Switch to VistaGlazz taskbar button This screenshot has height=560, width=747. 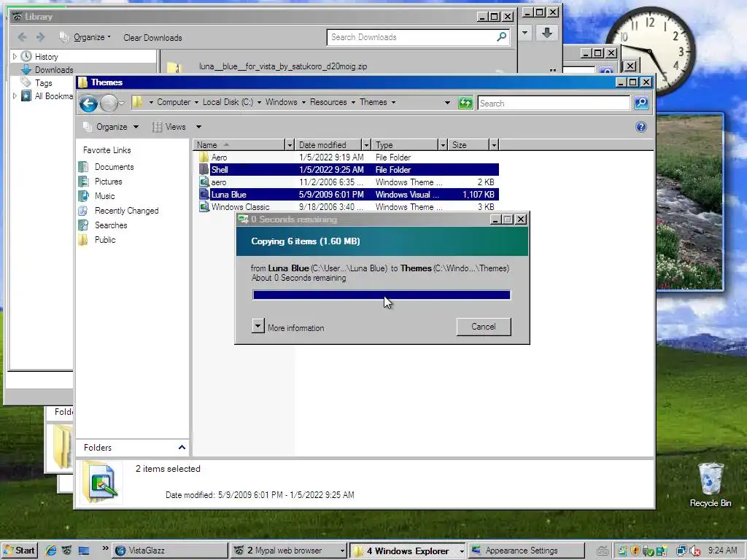pos(169,551)
